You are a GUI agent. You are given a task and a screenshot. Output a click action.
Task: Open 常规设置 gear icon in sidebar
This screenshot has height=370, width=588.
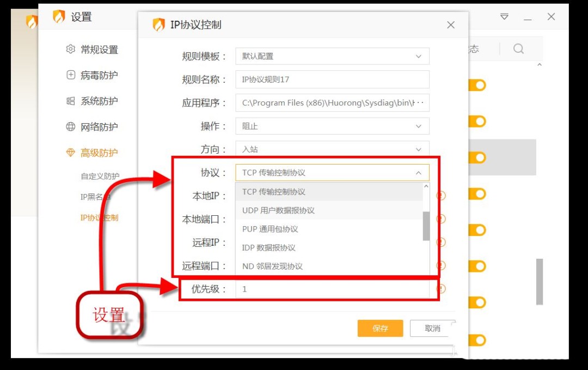70,48
